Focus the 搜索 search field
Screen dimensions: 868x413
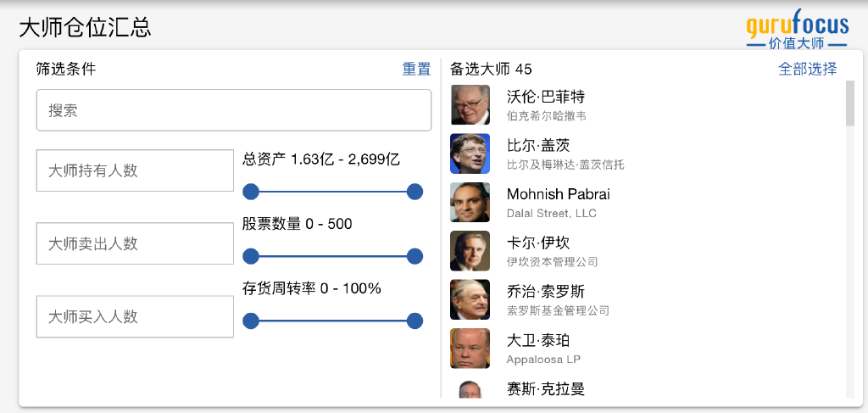234,110
